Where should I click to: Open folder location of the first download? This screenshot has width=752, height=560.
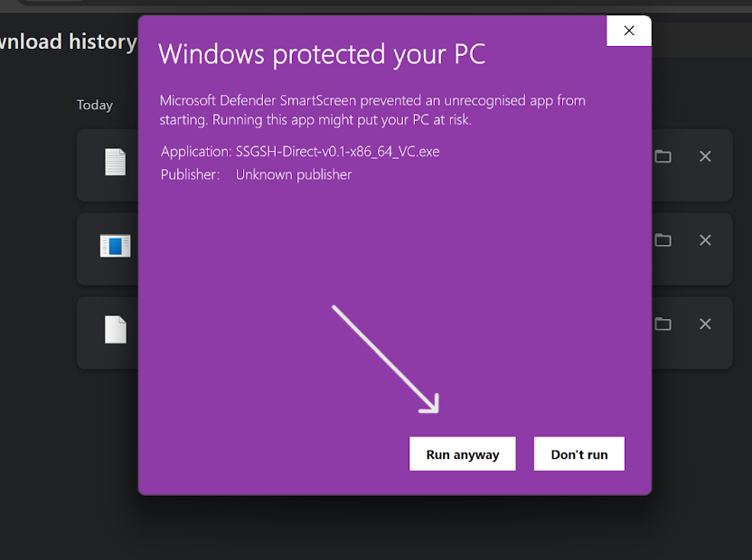point(663,156)
